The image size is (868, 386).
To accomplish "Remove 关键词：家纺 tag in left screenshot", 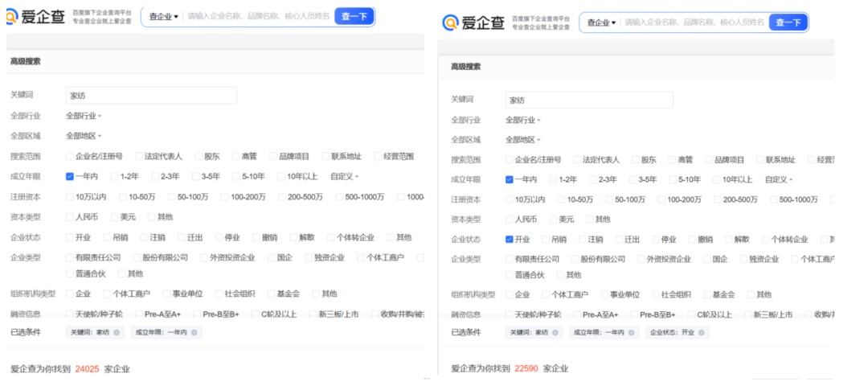I will [x=117, y=332].
